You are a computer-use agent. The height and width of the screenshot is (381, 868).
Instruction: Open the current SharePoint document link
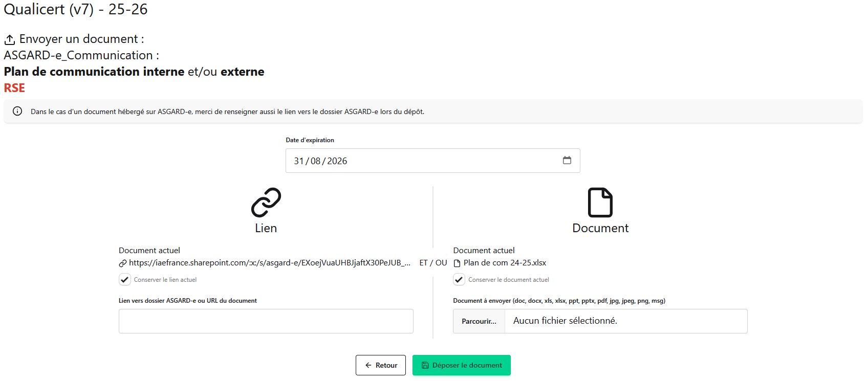pyautogui.click(x=269, y=263)
